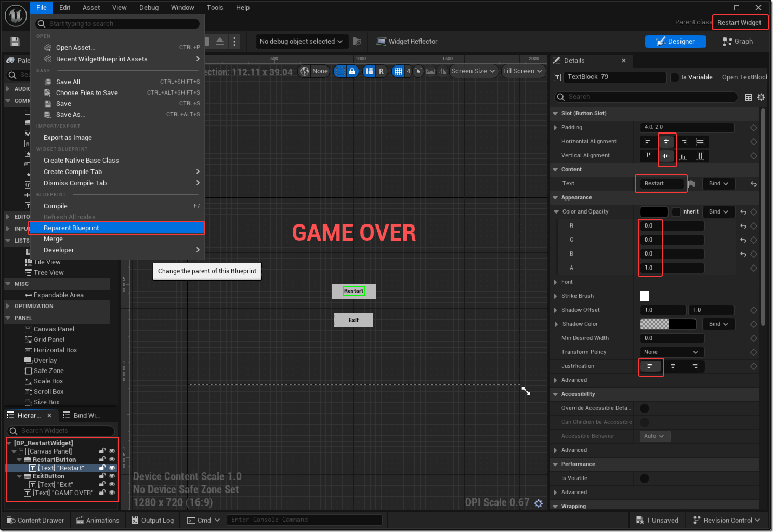Expand the Font property section

pyautogui.click(x=555, y=282)
